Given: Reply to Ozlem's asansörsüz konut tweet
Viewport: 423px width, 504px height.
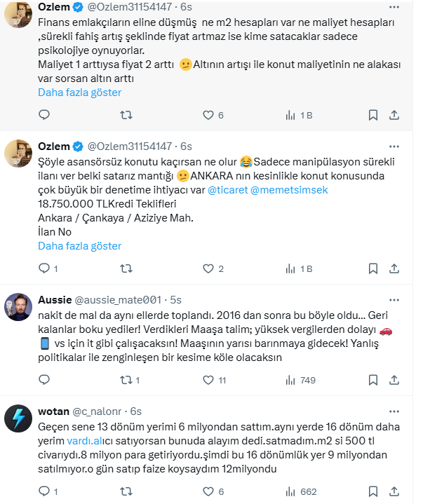Looking at the screenshot, I should pos(44,268).
